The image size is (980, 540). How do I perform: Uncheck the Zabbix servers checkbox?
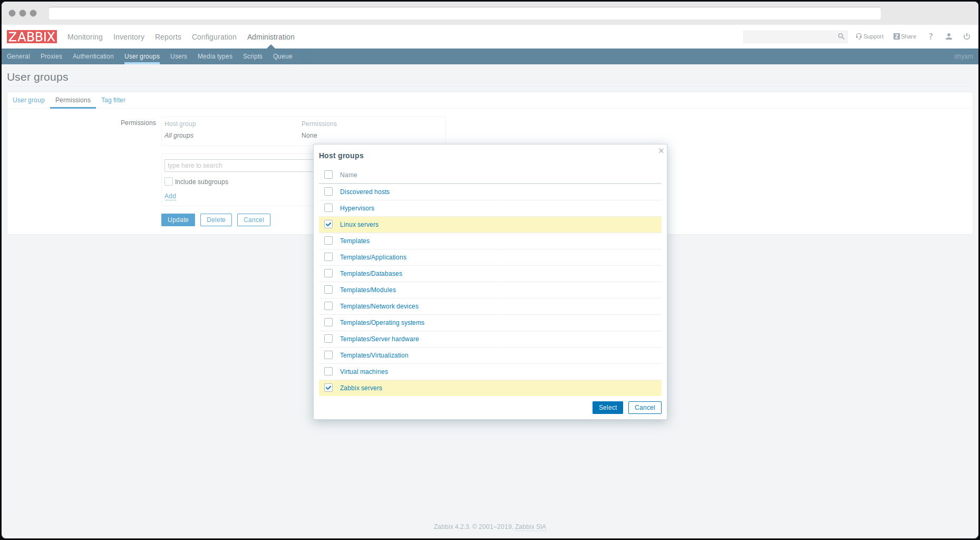tap(328, 388)
